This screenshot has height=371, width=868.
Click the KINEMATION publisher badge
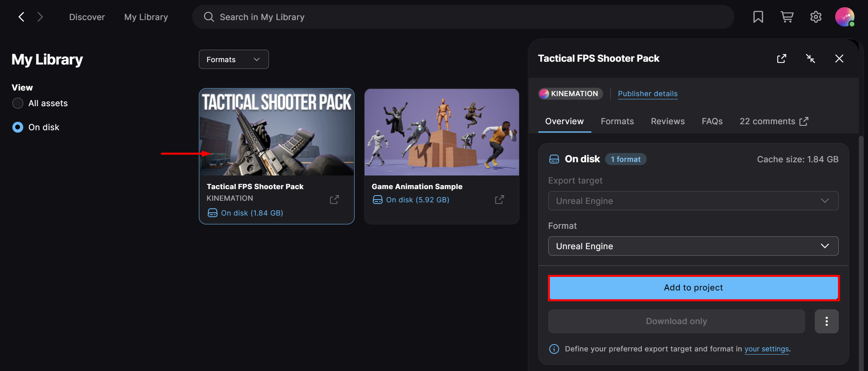coord(570,94)
